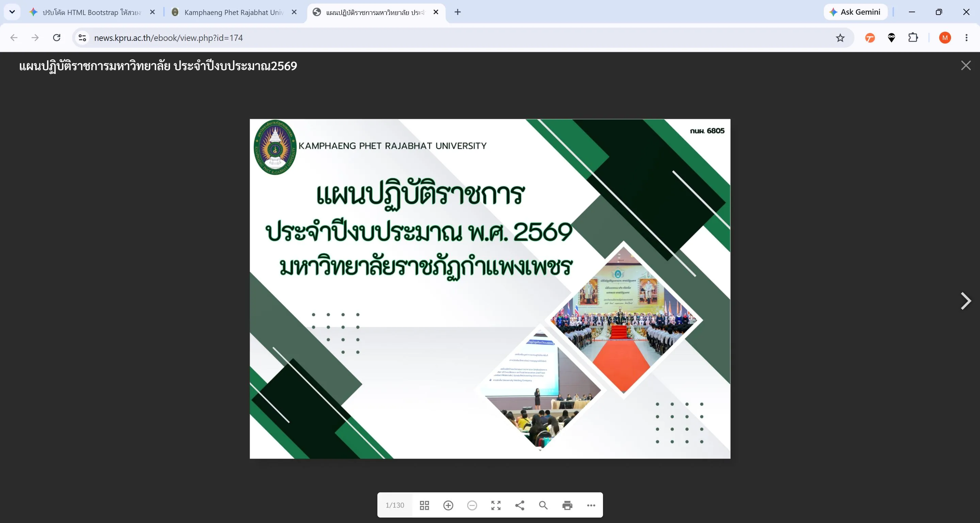Viewport: 980px width, 523px height.
Task: Expand the tab search dropdown
Action: 12,12
